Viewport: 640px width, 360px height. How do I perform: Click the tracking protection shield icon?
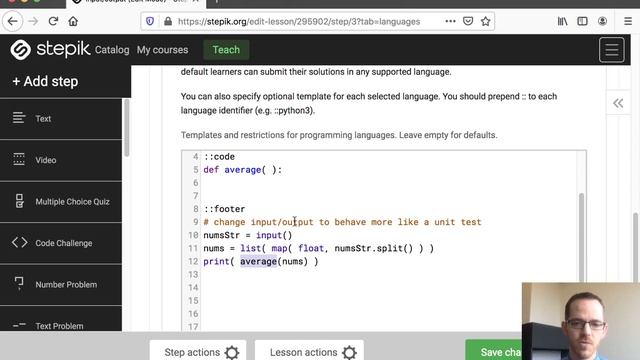point(150,21)
